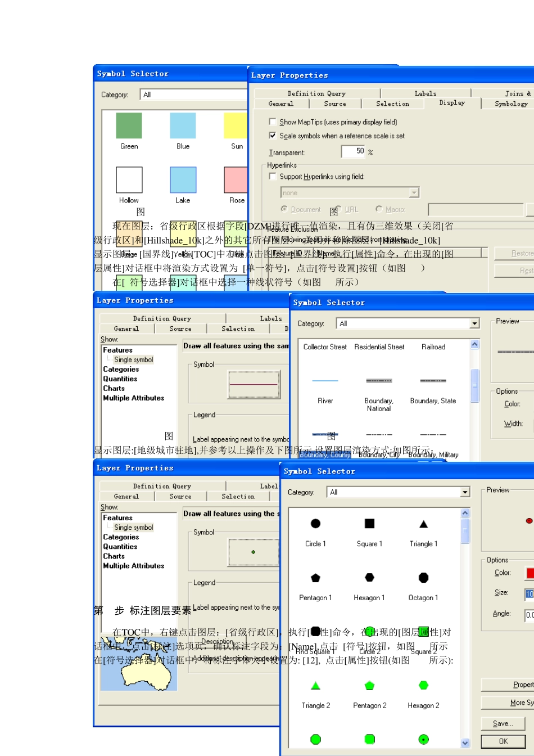Choose the Pentagon 1 marker symbol

click(315, 578)
